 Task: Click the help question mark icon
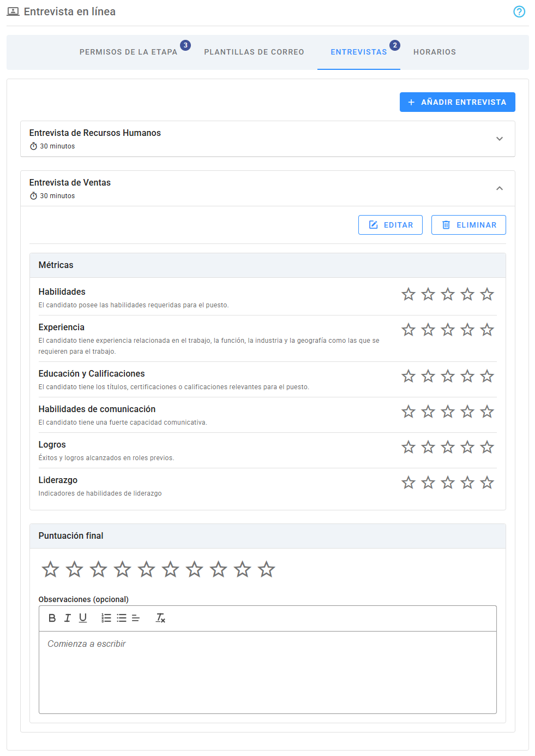point(519,11)
